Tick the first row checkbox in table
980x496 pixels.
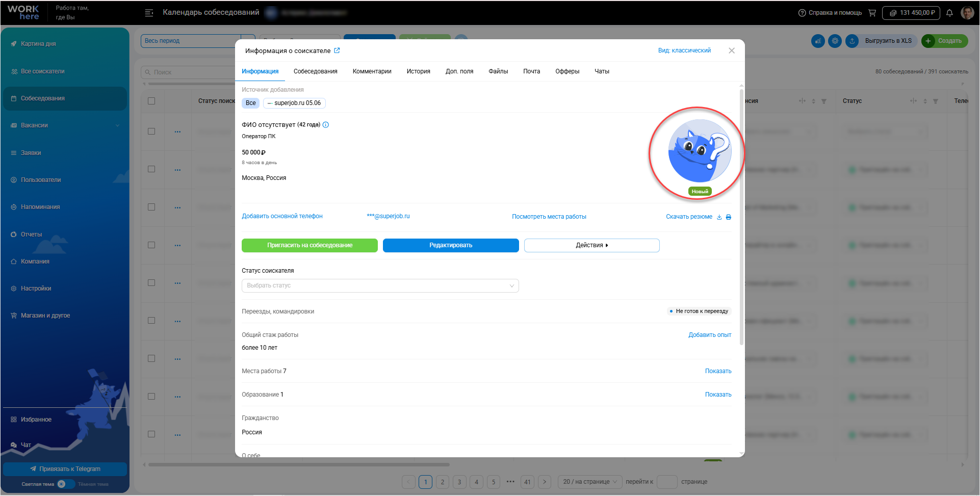tap(151, 131)
